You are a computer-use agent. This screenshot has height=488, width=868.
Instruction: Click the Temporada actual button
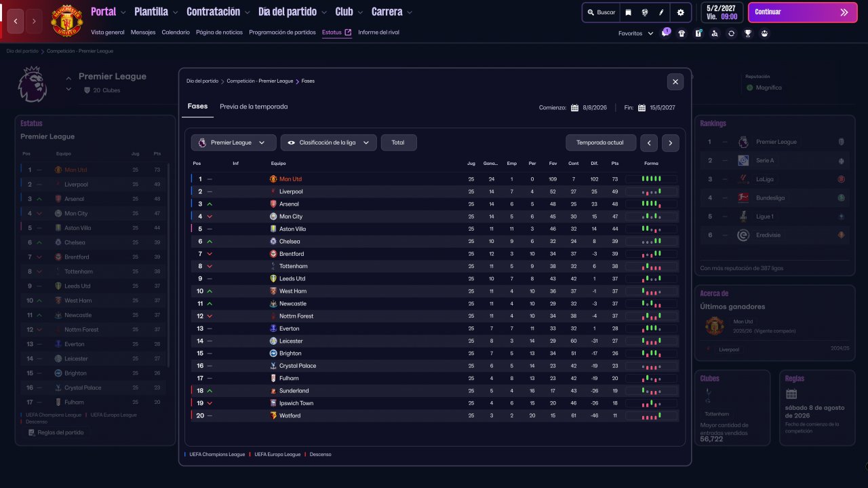[601, 143]
